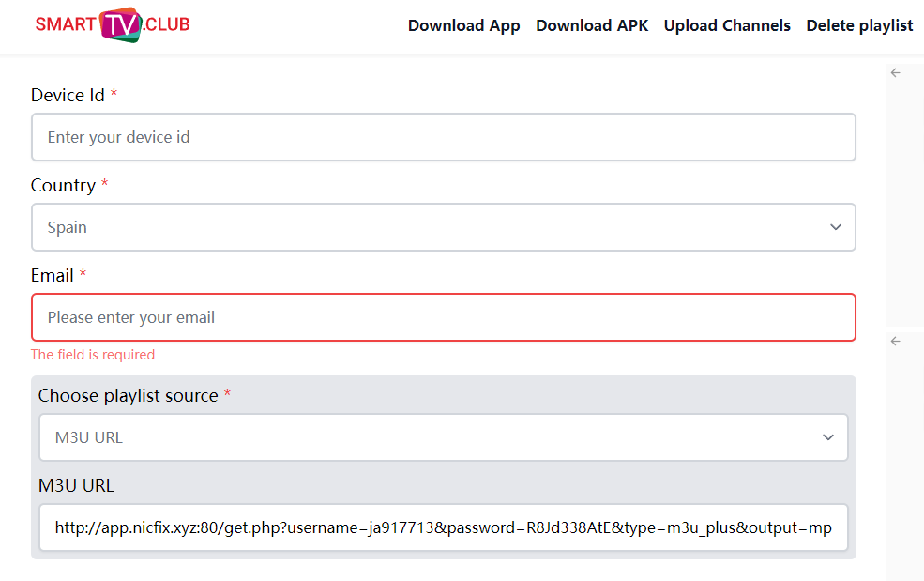Image resolution: width=924 pixels, height=581 pixels.
Task: Click the M3U URL text box
Action: (443, 527)
